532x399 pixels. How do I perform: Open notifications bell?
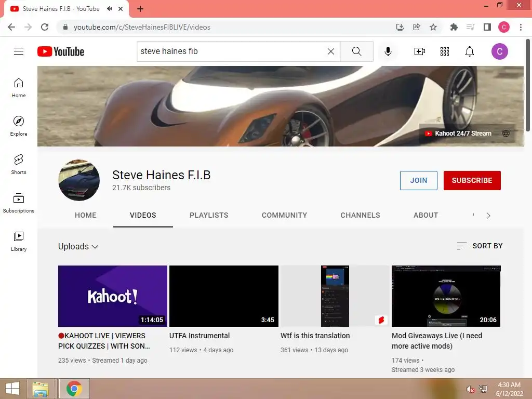[x=470, y=51]
